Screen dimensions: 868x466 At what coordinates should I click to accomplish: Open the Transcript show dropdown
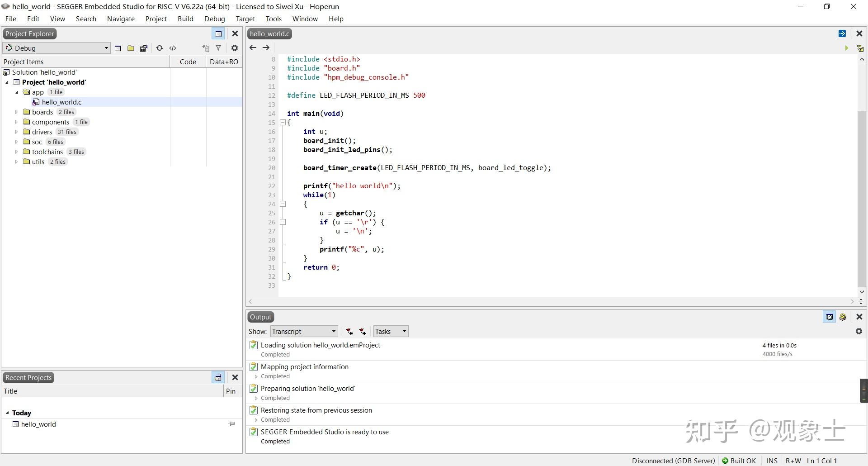pos(304,331)
